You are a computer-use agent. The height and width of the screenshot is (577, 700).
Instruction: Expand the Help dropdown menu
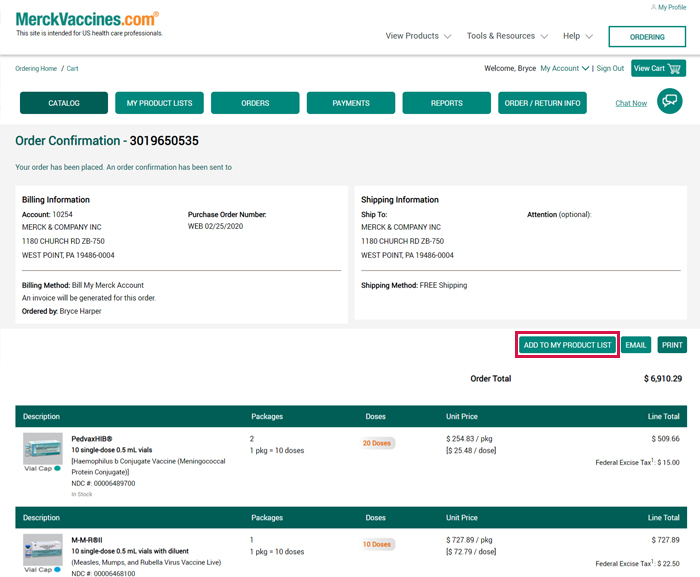(x=578, y=36)
